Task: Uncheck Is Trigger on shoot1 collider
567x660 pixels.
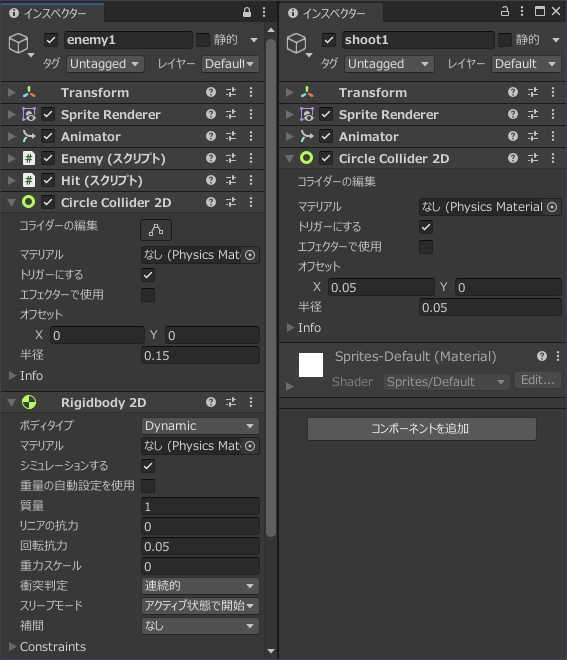Action: click(426, 227)
